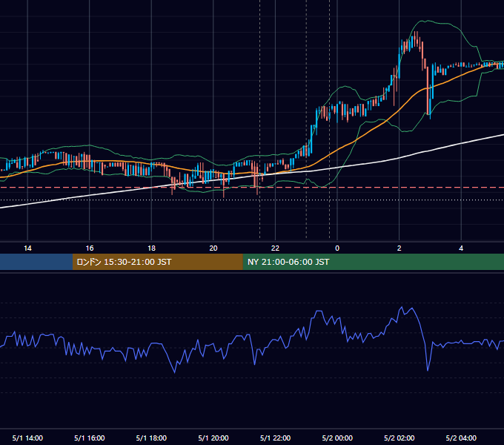Click the 5/1 20:00 label on the bottom time axis
504x445 pixels.
[213, 438]
